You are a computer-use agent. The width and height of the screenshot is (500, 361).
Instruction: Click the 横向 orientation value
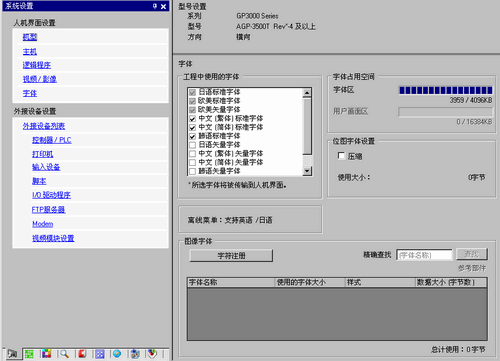[x=243, y=37]
